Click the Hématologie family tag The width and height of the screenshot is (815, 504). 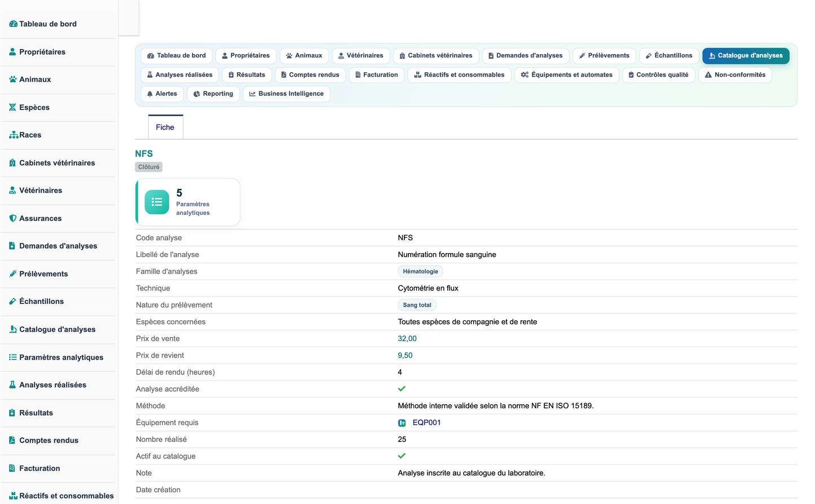pyautogui.click(x=420, y=272)
